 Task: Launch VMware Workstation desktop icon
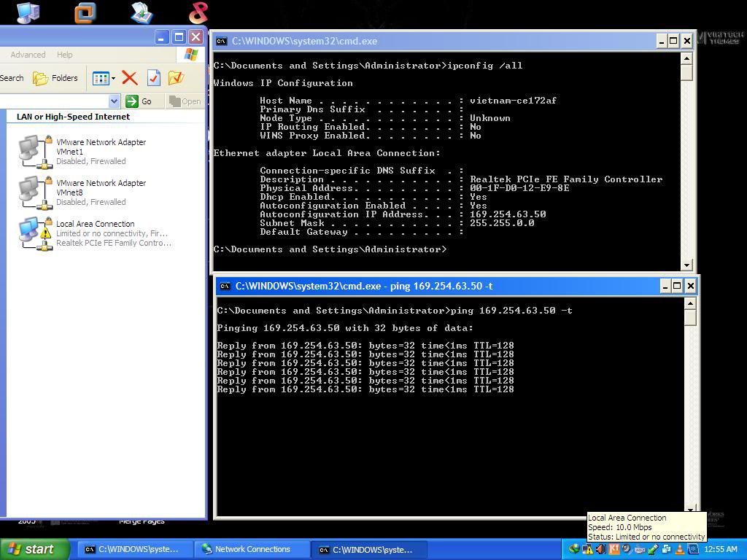point(85,12)
